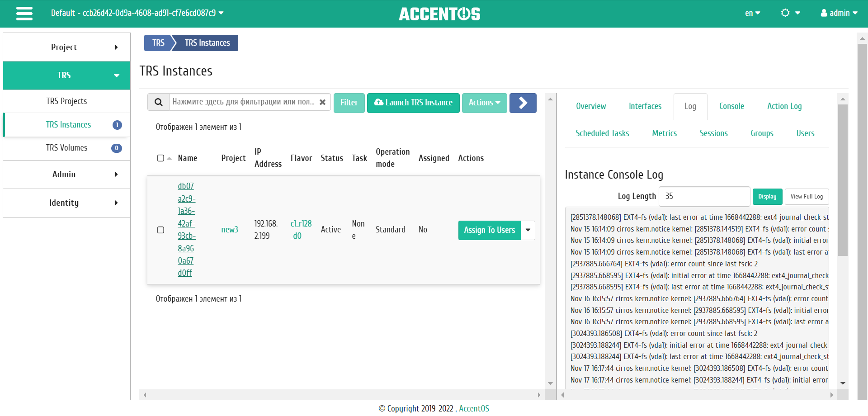
Task: Click the AccentOS logo
Action: [439, 14]
